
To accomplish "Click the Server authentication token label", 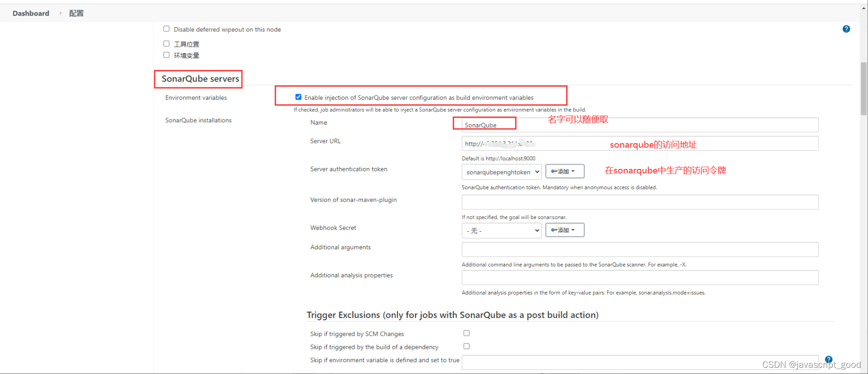I will click(349, 169).
